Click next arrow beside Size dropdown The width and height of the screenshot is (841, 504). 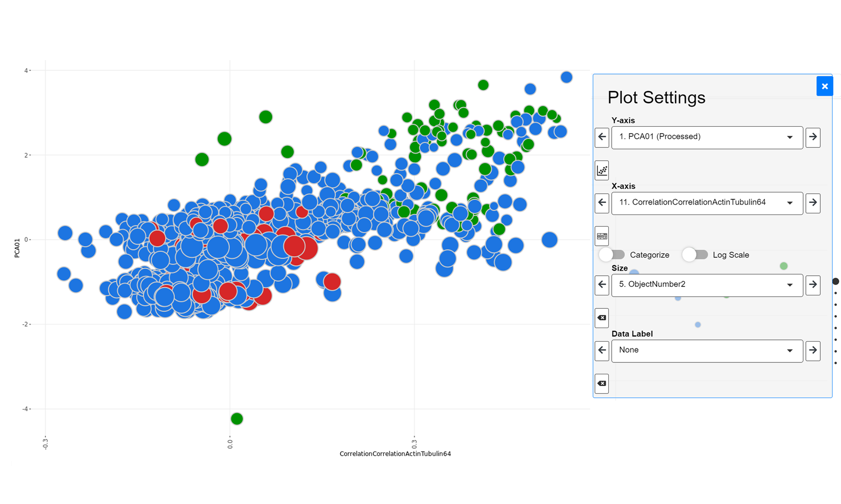(x=813, y=285)
